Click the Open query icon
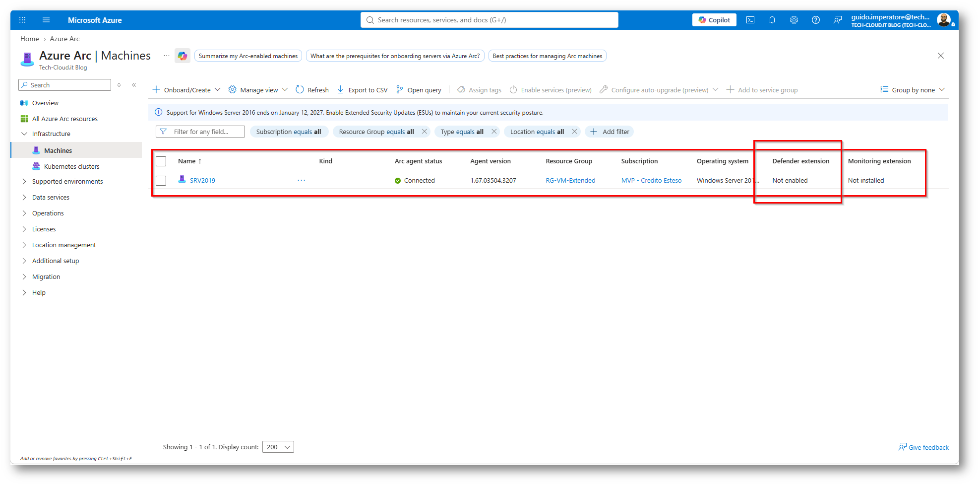This screenshot has width=980, height=486. point(399,89)
